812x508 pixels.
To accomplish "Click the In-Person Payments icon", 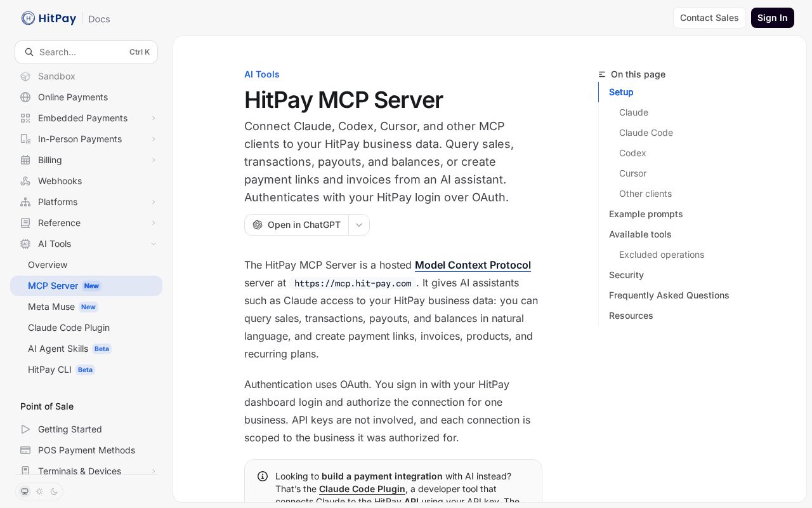I will (25, 139).
